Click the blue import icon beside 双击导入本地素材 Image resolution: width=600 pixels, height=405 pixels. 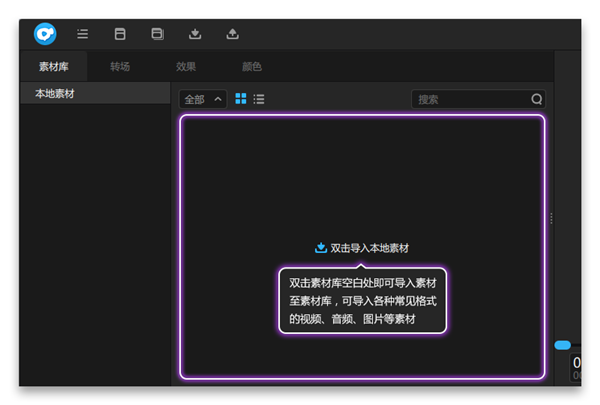[320, 248]
